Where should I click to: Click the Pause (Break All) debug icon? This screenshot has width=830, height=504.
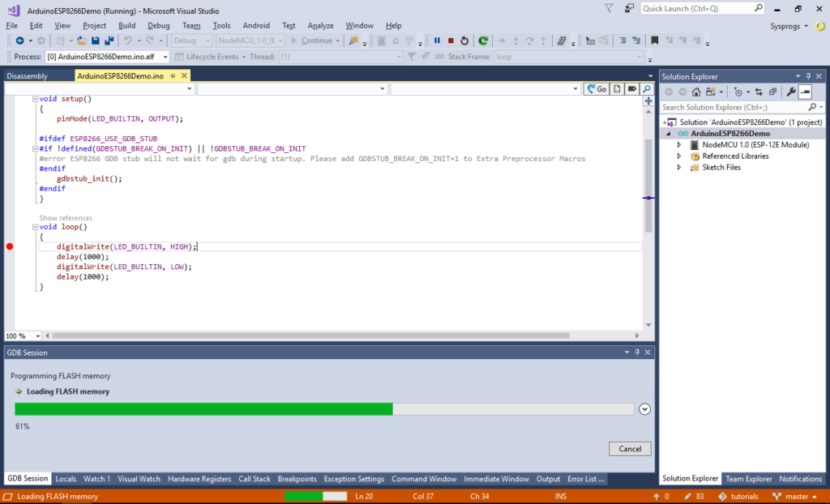[x=437, y=41]
